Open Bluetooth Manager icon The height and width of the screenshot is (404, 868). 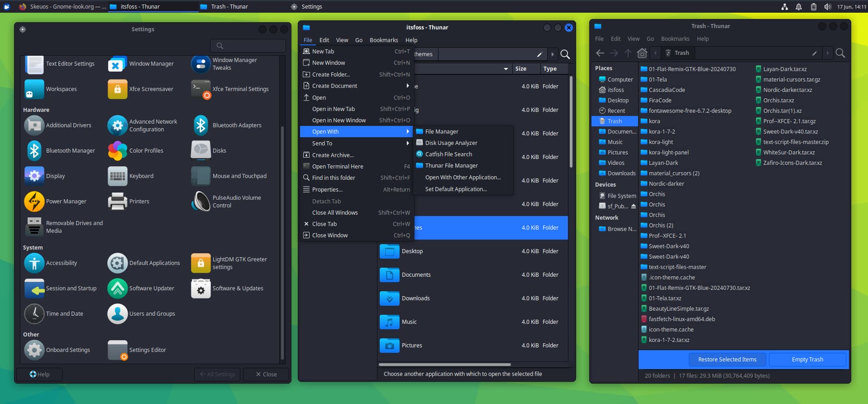(x=34, y=151)
